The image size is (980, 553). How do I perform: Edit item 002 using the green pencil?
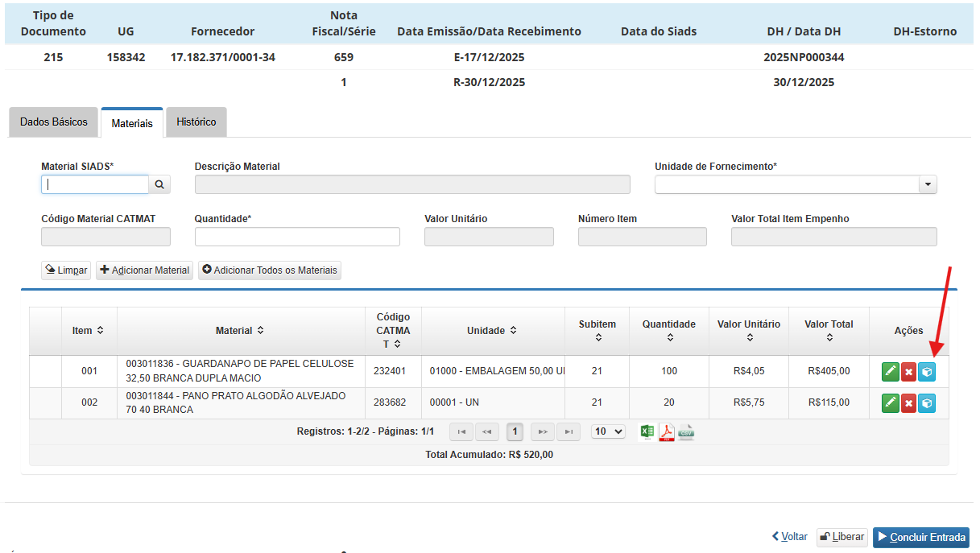coord(890,402)
